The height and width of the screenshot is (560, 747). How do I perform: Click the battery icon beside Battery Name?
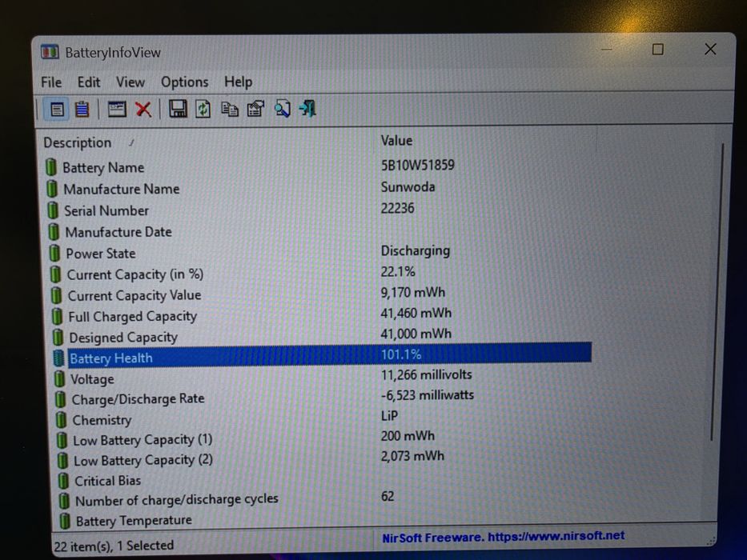51,168
